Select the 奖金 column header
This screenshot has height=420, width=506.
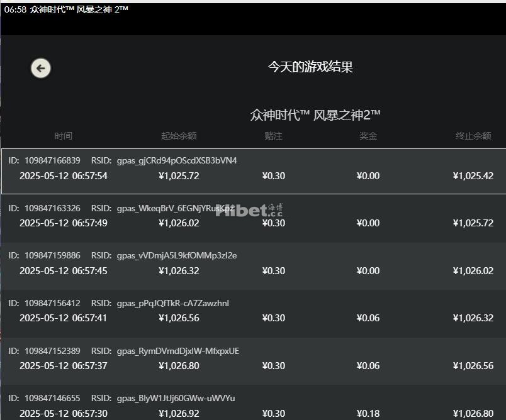pos(368,136)
